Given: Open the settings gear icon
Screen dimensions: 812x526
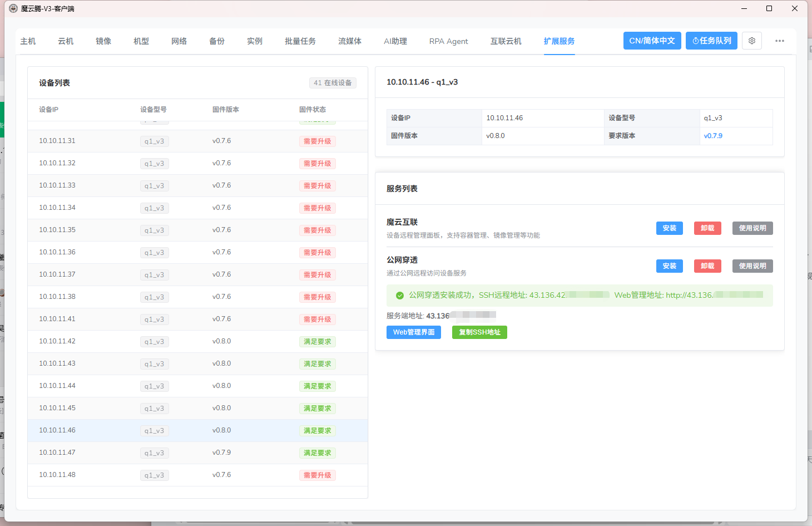Looking at the screenshot, I should click(x=752, y=41).
